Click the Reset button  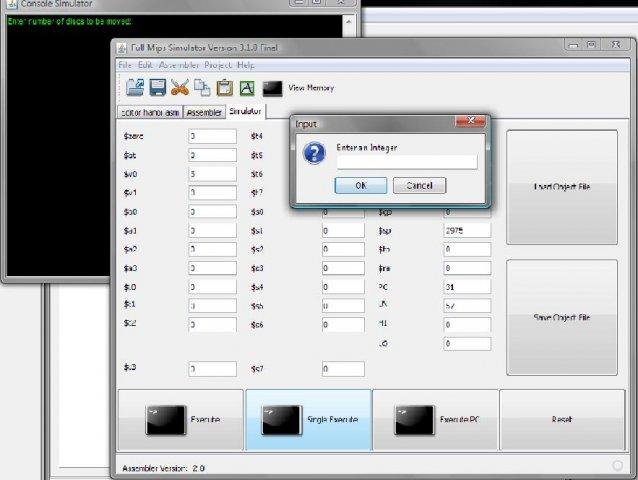click(x=562, y=420)
